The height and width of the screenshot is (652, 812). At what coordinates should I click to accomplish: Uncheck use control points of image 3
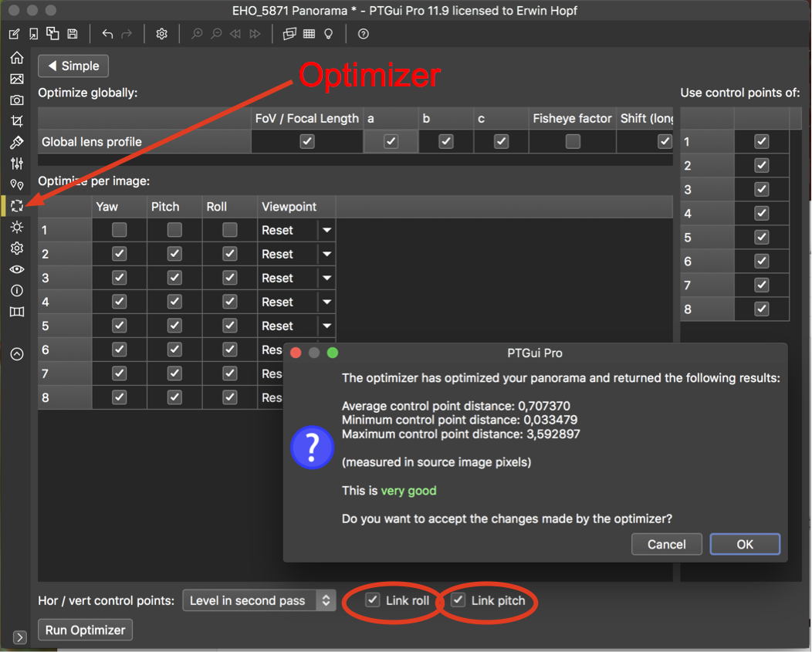761,189
